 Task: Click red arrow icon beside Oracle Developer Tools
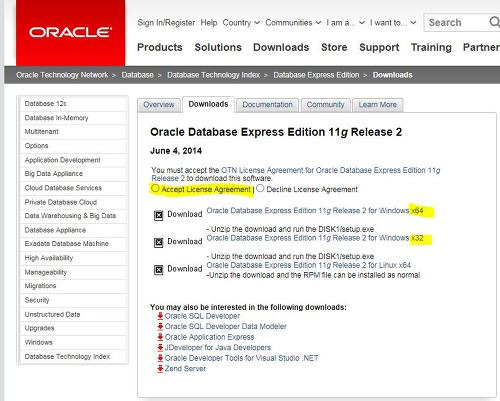[160, 358]
